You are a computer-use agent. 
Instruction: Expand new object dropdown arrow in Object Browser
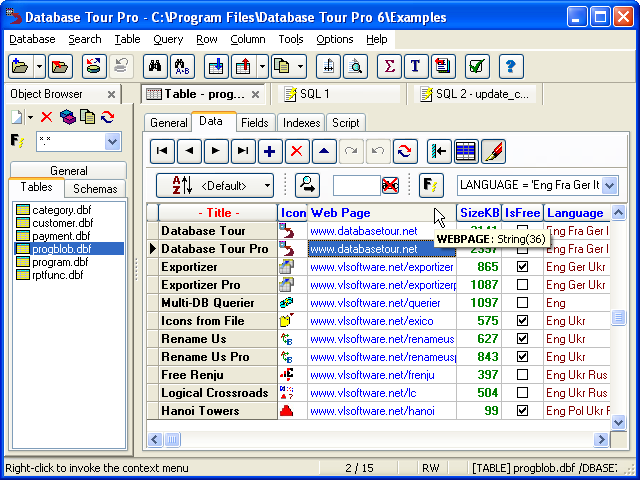click(x=31, y=118)
